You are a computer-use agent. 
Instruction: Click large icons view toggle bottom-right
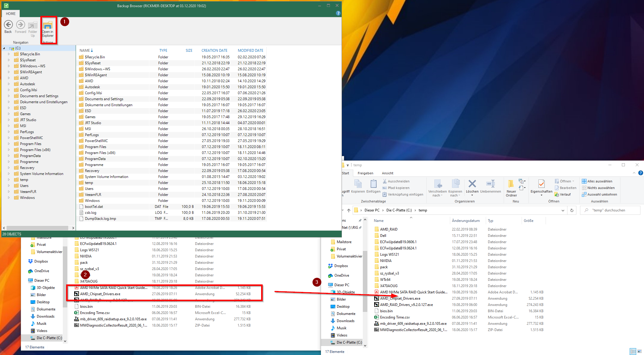[640, 351]
